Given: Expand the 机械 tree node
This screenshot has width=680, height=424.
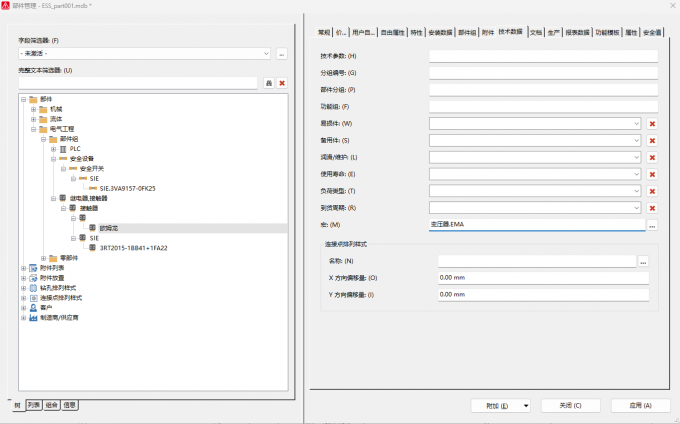Looking at the screenshot, I should pyautogui.click(x=33, y=109).
